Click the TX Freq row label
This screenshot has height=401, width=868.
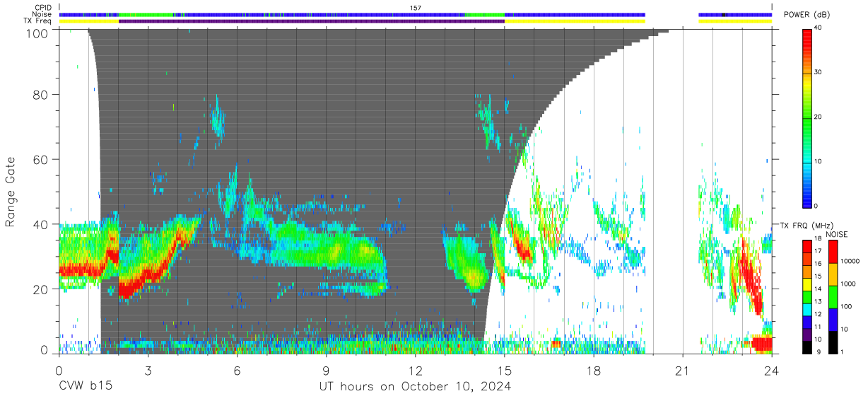click(x=38, y=21)
